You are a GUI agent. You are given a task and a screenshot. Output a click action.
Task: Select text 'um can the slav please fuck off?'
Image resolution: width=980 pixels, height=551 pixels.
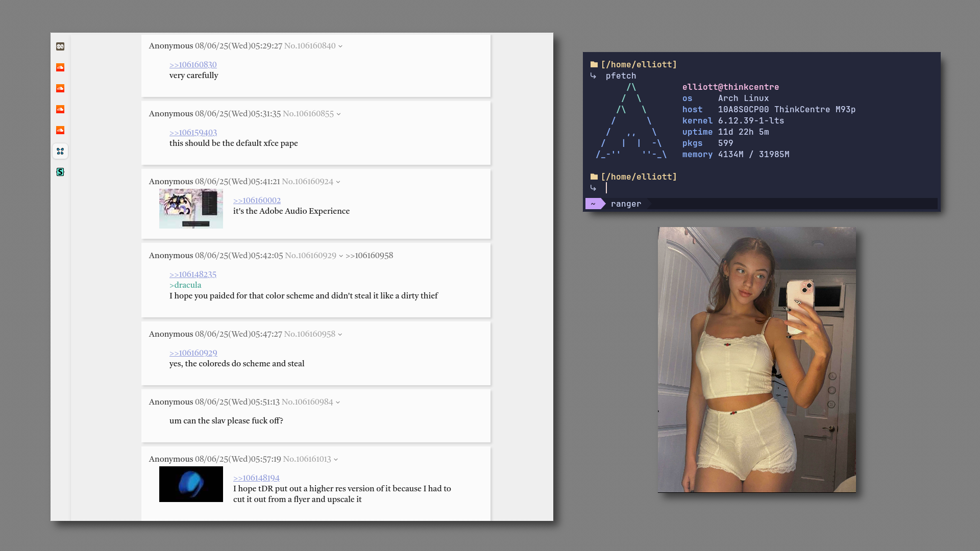click(226, 420)
